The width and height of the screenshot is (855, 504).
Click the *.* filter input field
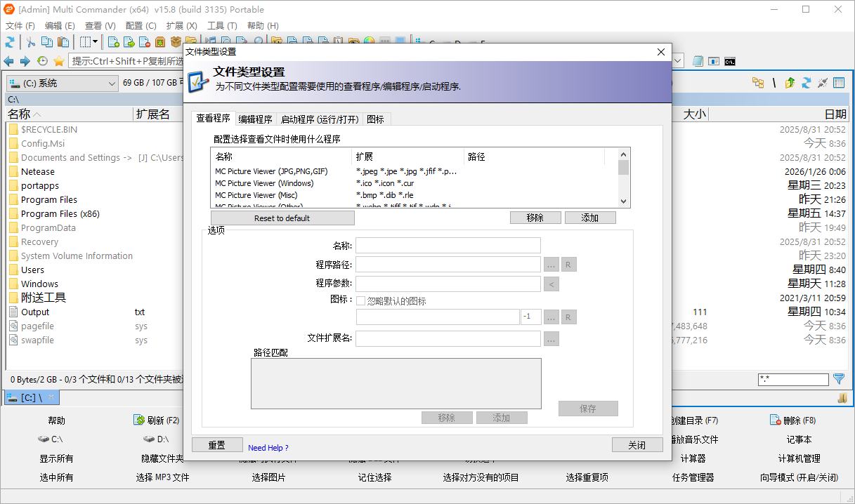pos(792,379)
